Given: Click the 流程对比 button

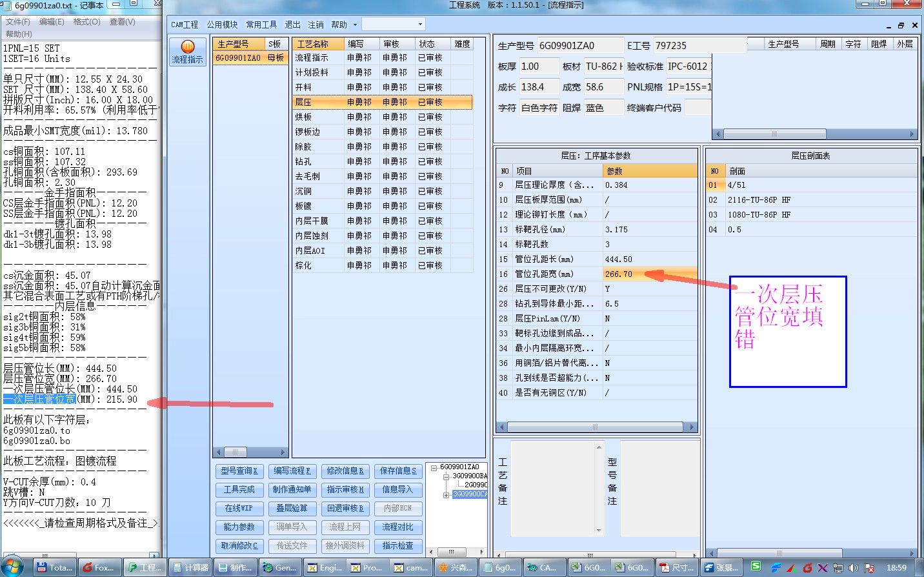Looking at the screenshot, I should click(398, 527).
